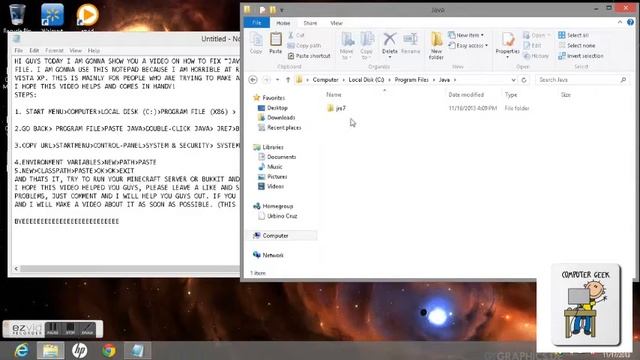Image resolution: width=640 pixels, height=360 pixels.
Task: Select Libraries in navigation pane
Action: (268, 147)
